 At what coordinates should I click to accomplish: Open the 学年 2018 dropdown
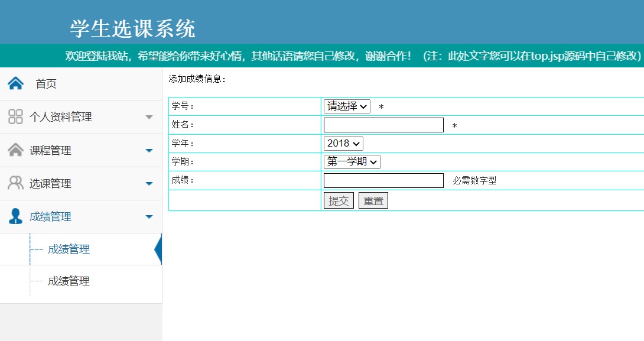click(x=343, y=144)
